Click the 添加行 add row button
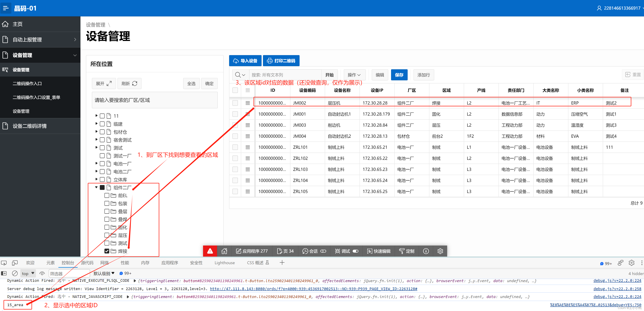 click(424, 75)
